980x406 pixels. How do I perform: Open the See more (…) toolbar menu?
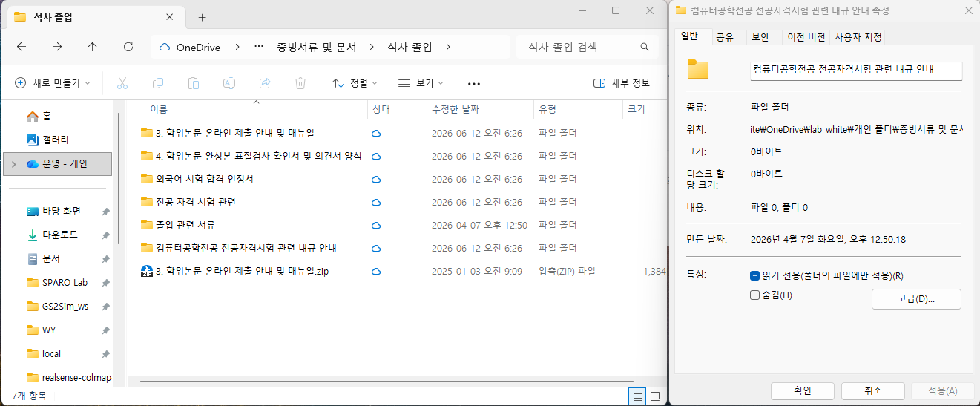pyautogui.click(x=474, y=83)
